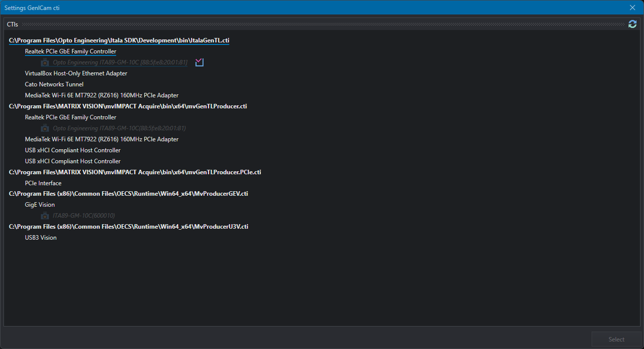The image size is (644, 349).
Task: Select MediaTek Wi-Fi 6E adapter under ItalaGenTL.cti
Action: (x=102, y=95)
